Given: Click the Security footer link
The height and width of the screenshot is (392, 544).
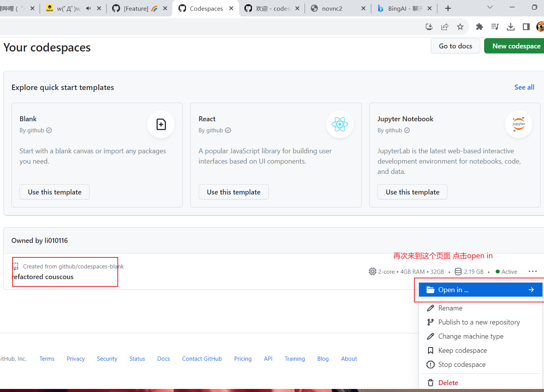Looking at the screenshot, I should click(x=107, y=359).
